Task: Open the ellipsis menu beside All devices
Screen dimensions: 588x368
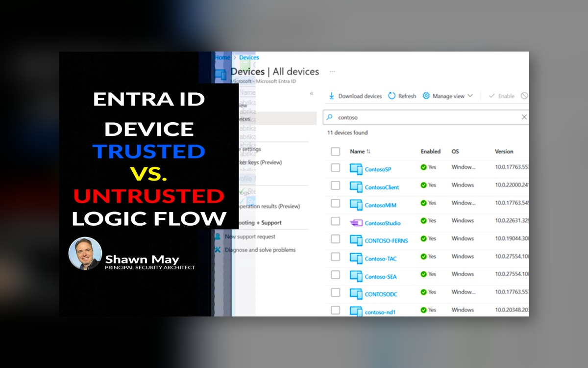Action: point(332,72)
